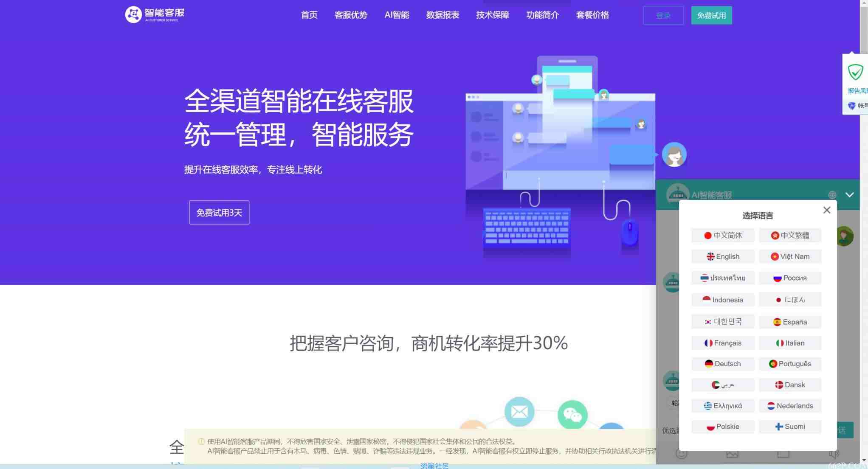Click the AI智能 nav item icon
Image resolution: width=868 pixels, height=469 pixels.
tap(397, 15)
